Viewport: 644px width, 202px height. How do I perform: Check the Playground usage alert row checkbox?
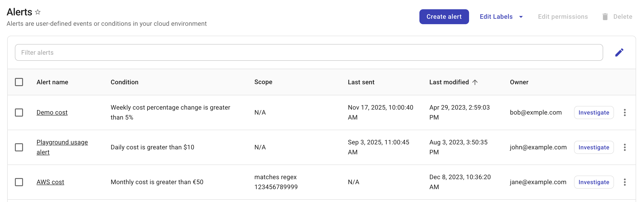click(19, 147)
